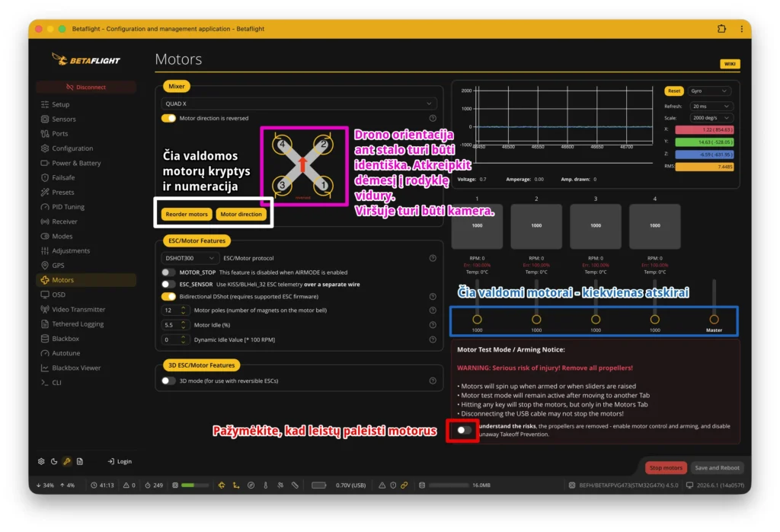
Task: Click the Tethered Logging icon
Action: click(x=45, y=323)
